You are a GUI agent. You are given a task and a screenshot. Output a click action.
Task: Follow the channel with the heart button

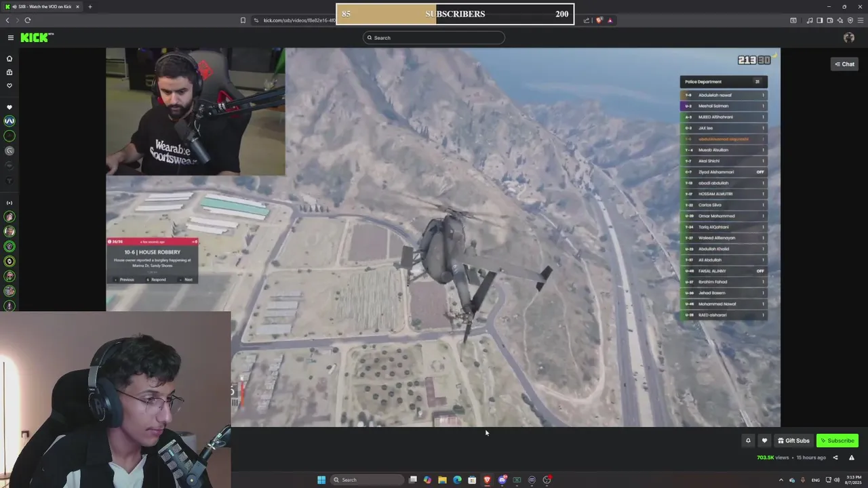click(764, 441)
